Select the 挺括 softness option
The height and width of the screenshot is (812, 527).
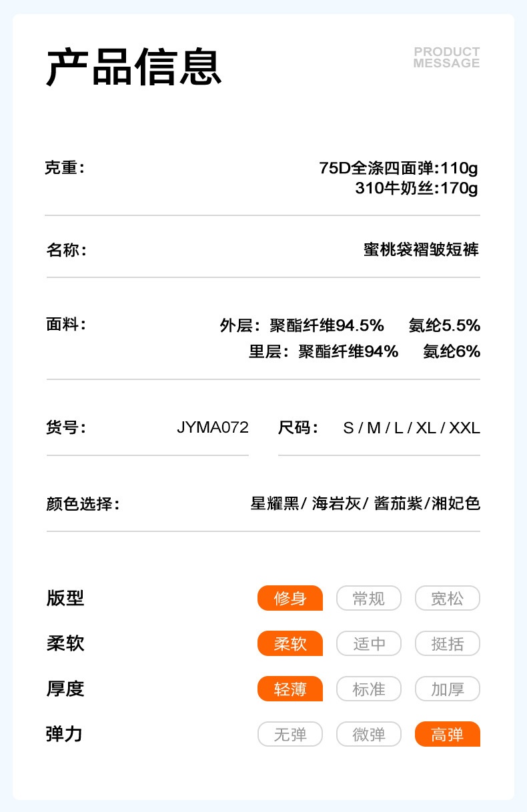(x=447, y=643)
